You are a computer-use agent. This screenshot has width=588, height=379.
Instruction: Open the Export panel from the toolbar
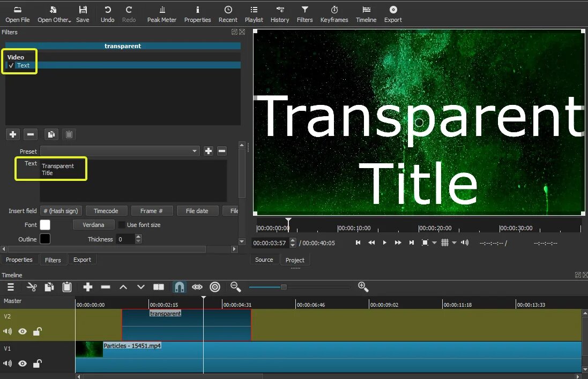(392, 14)
